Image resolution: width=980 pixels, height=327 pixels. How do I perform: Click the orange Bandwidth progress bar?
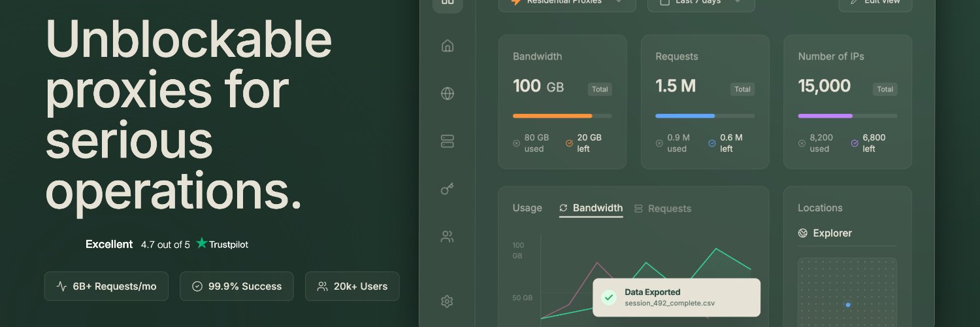553,116
